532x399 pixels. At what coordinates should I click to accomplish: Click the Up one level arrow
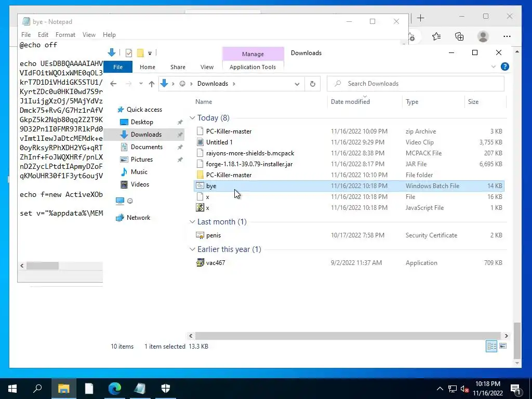point(151,84)
